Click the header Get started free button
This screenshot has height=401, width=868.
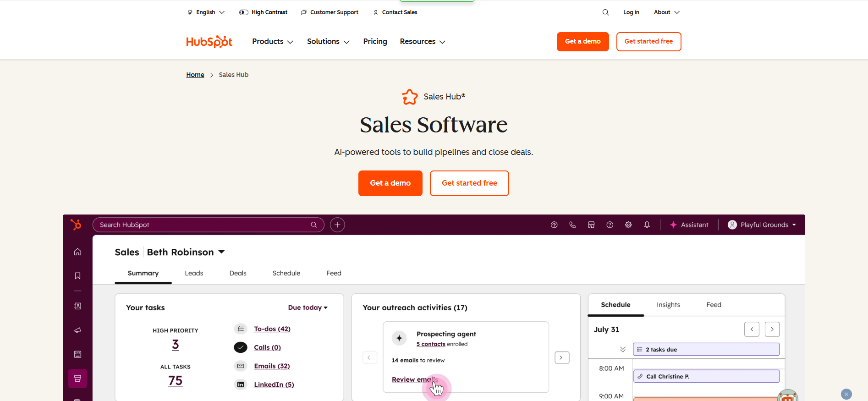pyautogui.click(x=648, y=42)
